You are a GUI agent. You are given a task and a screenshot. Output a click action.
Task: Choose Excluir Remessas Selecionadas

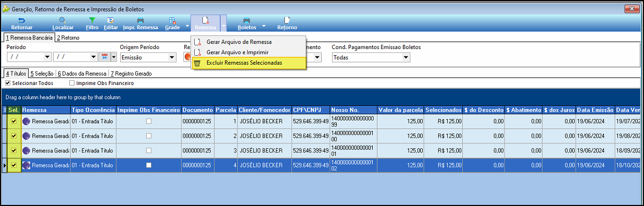pyautogui.click(x=249, y=63)
